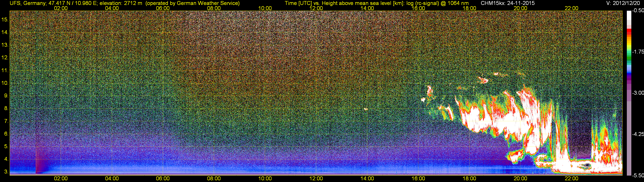Click the '22:00' label on the top time axis
Image resolution: width=644 pixels, height=182 pixels.
pos(571,8)
